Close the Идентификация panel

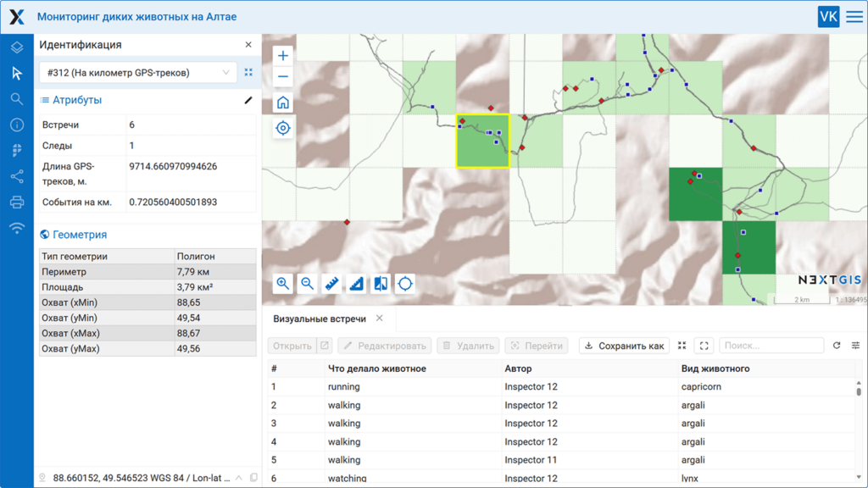pos(248,45)
